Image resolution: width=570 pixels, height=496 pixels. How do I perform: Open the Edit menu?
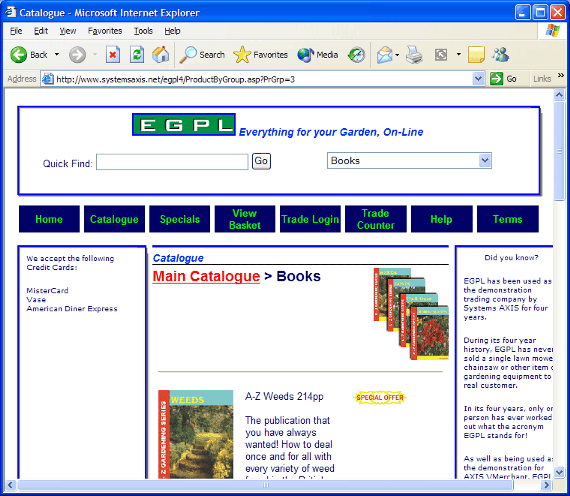(x=41, y=31)
